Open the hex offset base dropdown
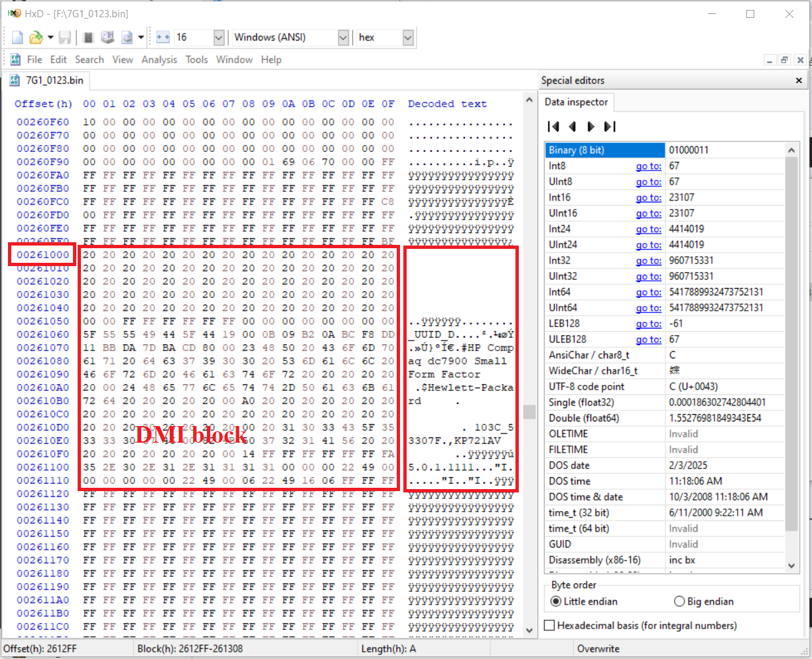 point(408,38)
